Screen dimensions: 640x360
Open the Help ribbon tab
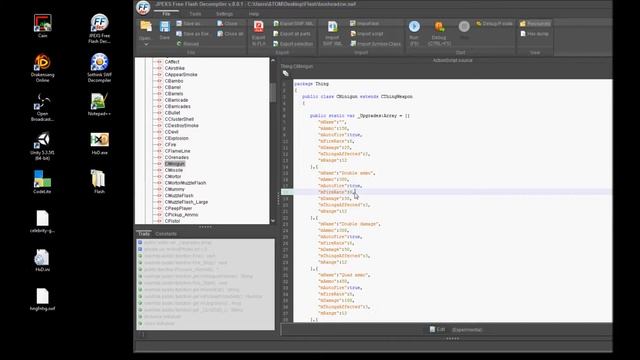click(253, 14)
